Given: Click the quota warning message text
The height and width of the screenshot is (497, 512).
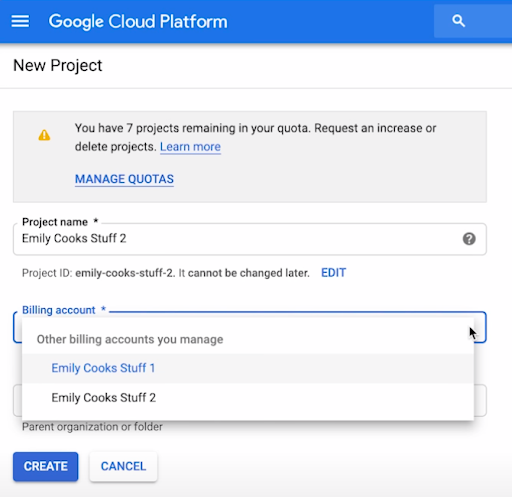Looking at the screenshot, I should pos(255,137).
